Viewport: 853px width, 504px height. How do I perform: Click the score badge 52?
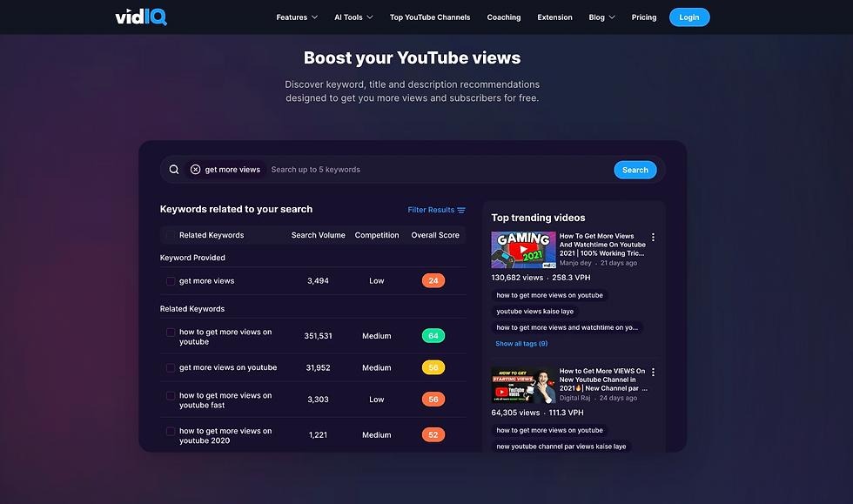(x=433, y=435)
